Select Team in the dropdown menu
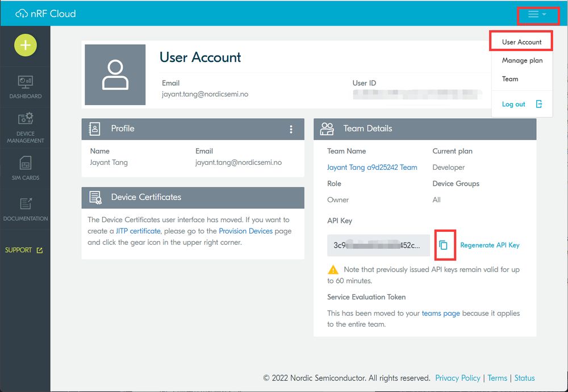Image resolution: width=568 pixels, height=392 pixels. pos(509,79)
